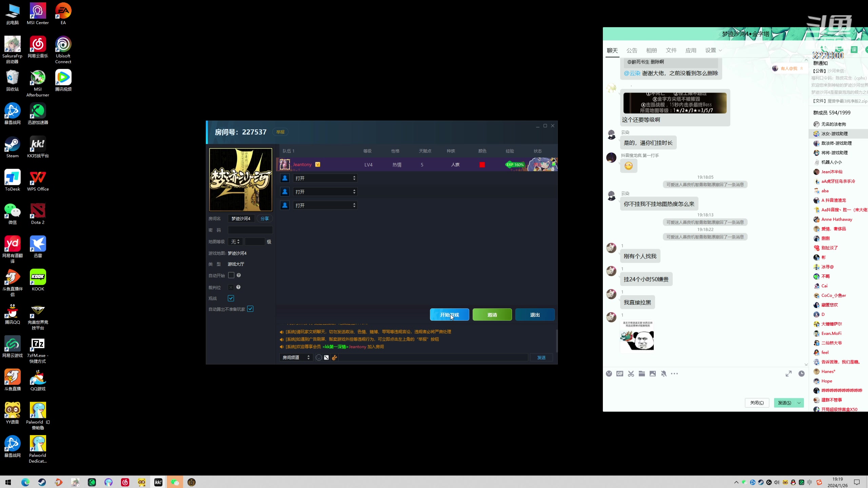This screenshot has height=488, width=868.
Task: Open the ToDesk desktop shortcut
Action: [x=13, y=180]
